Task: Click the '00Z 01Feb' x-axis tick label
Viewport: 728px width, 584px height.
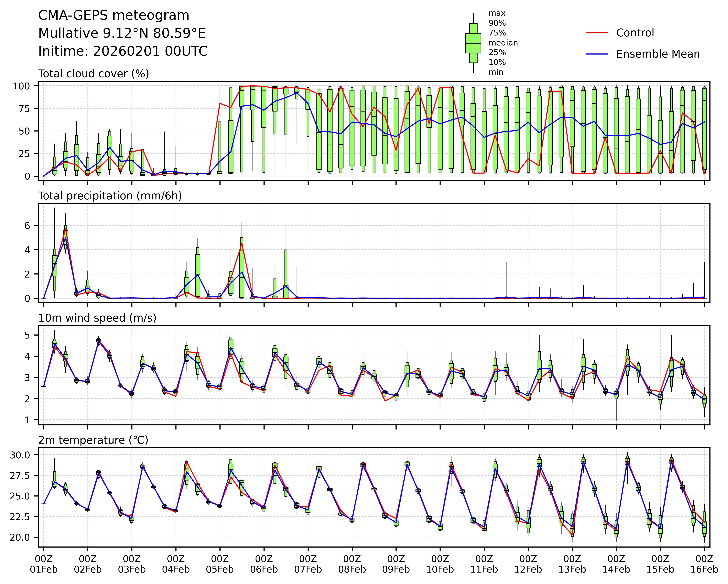Action: coord(44,564)
